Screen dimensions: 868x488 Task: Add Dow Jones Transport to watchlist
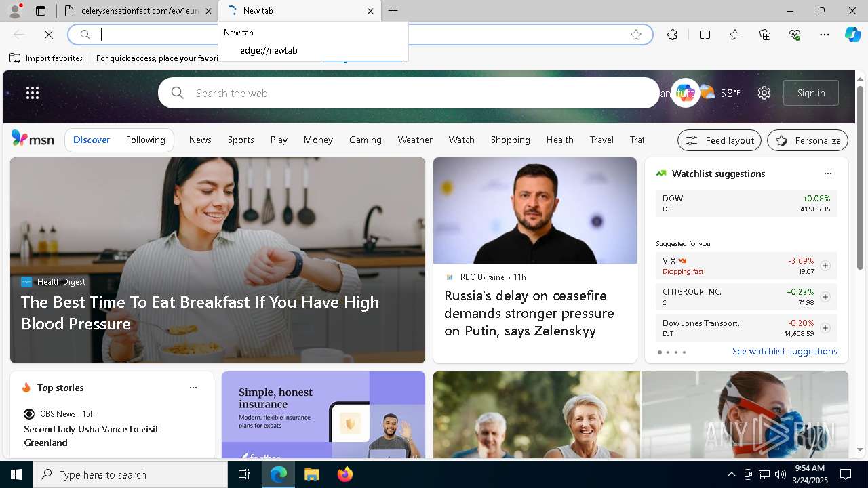825,328
